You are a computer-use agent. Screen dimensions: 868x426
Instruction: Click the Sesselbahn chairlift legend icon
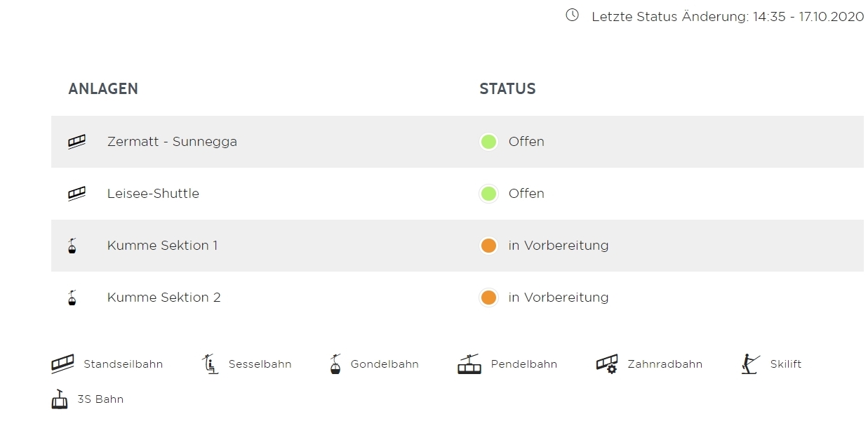pyautogui.click(x=210, y=364)
